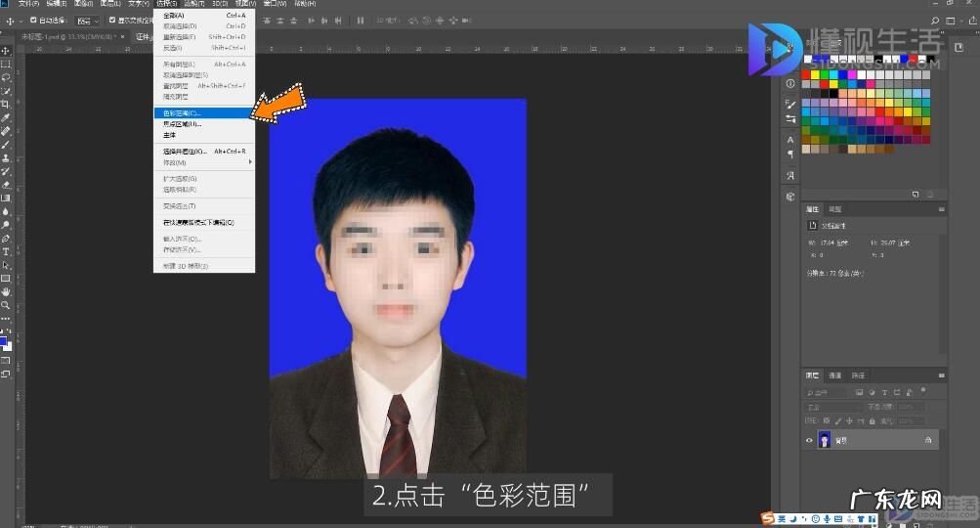980x528 pixels.
Task: Select the Horizontal Type tool
Action: click(x=6, y=251)
